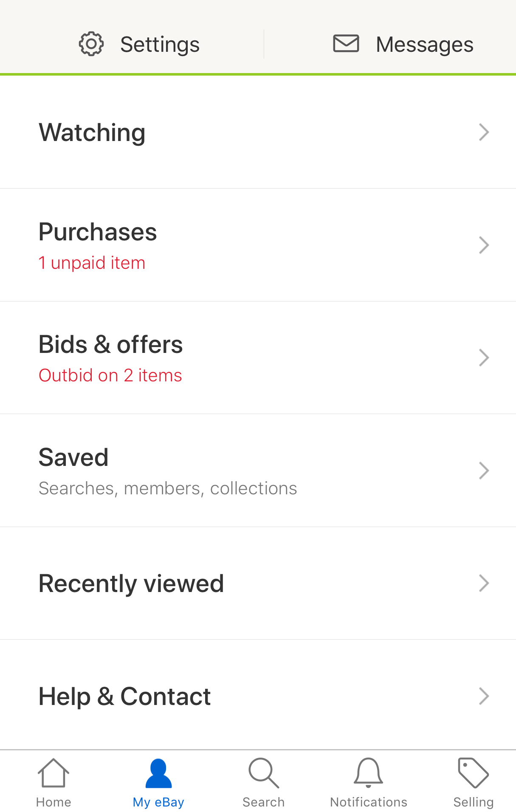This screenshot has width=516, height=812.
Task: Tap the Notifications bell icon
Action: [x=368, y=773]
